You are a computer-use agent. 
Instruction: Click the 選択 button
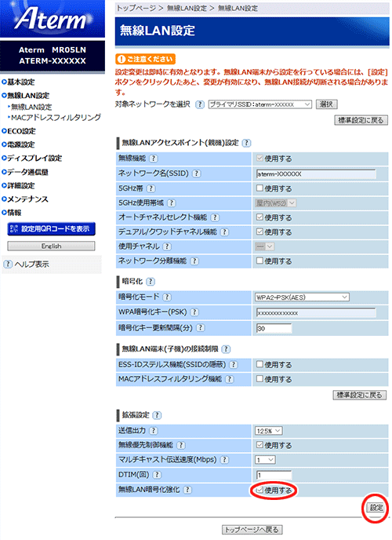pos(327,104)
